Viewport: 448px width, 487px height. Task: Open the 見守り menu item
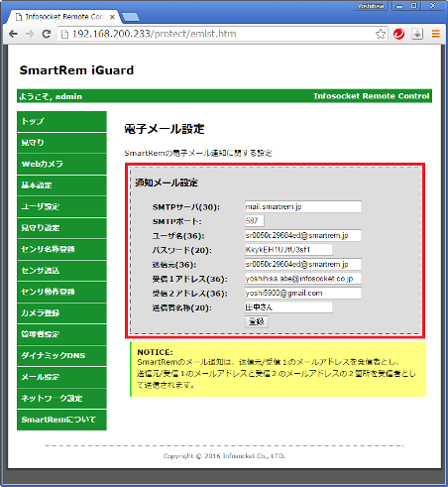point(61,143)
